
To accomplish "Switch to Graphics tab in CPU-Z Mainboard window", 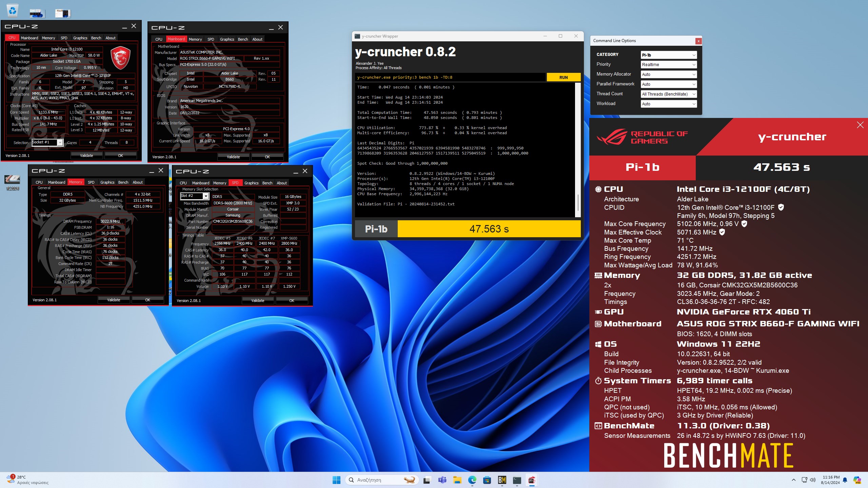I will [x=227, y=39].
